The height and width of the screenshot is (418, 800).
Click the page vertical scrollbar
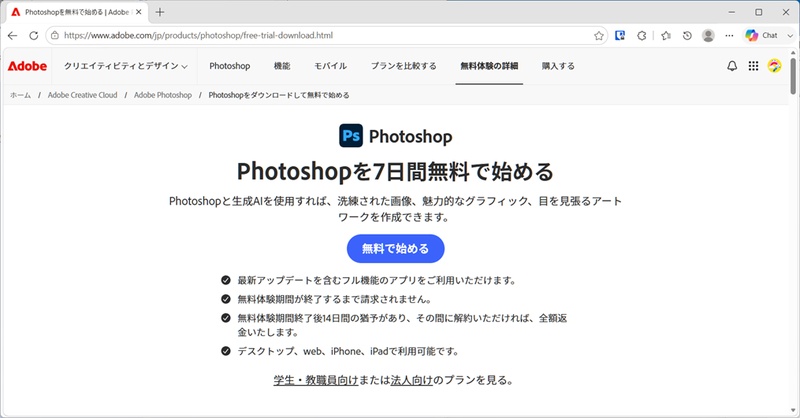(x=793, y=76)
